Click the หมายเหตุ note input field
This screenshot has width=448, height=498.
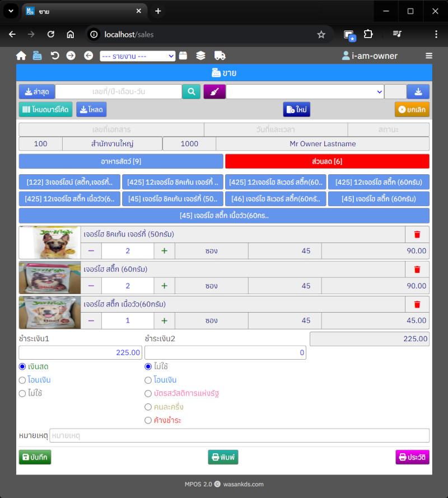pyautogui.click(x=239, y=435)
